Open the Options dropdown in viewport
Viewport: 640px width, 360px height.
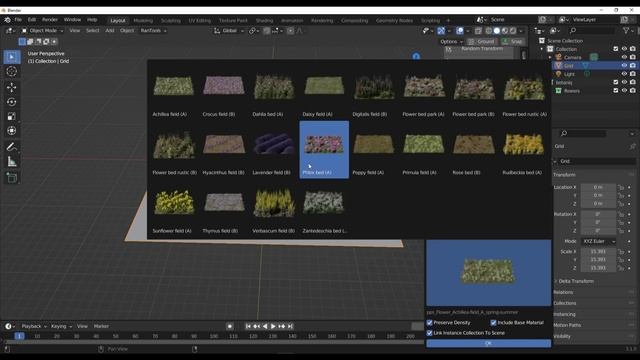pos(451,42)
